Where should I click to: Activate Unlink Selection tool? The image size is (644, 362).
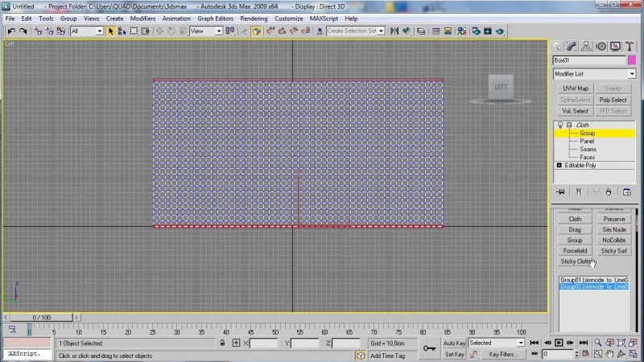click(x=49, y=31)
